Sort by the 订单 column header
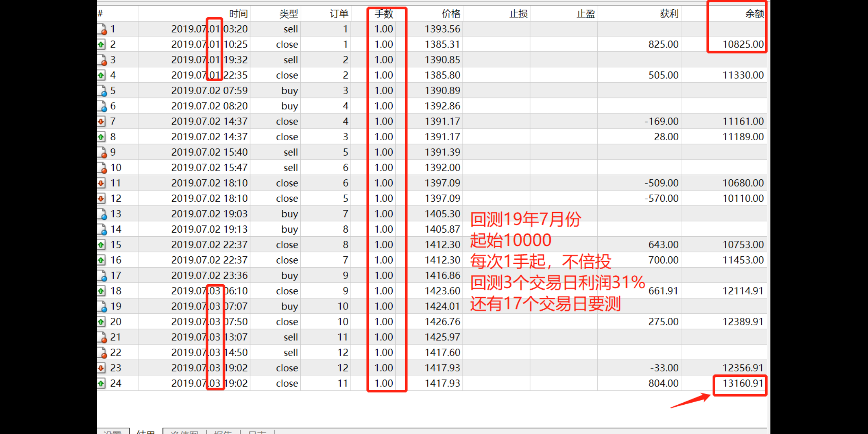This screenshot has height=434, width=868. point(339,14)
